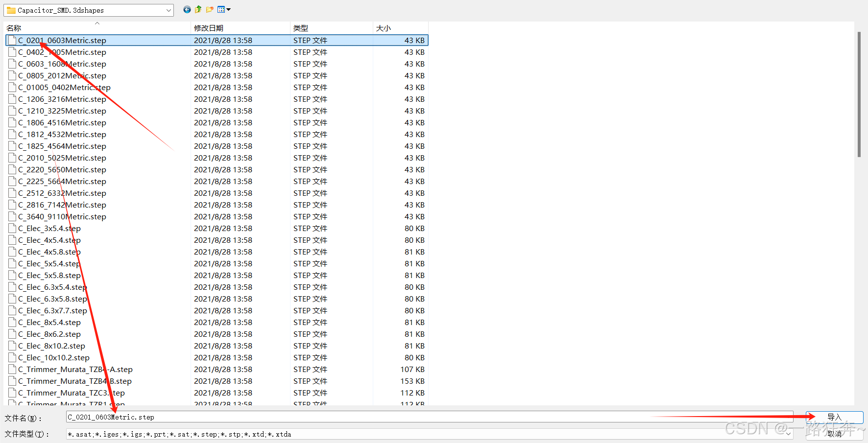Select file icon of C_0805_2012Metric.step
Viewport: 868px width, 443px height.
pyautogui.click(x=12, y=75)
